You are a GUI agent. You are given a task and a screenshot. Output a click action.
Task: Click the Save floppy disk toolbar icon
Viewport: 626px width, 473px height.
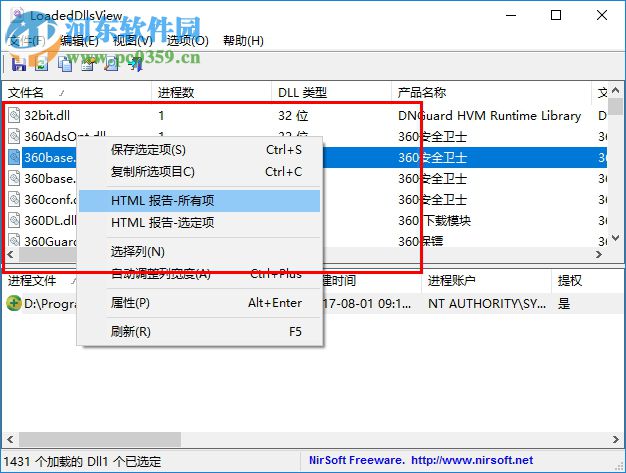tap(18, 64)
